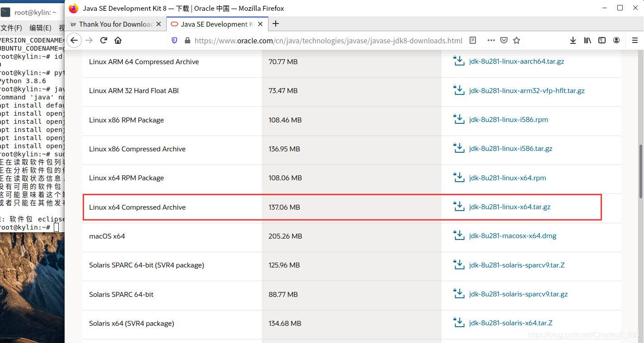Click download icon for solaris-sparcv9.tar.gz

coord(459,294)
